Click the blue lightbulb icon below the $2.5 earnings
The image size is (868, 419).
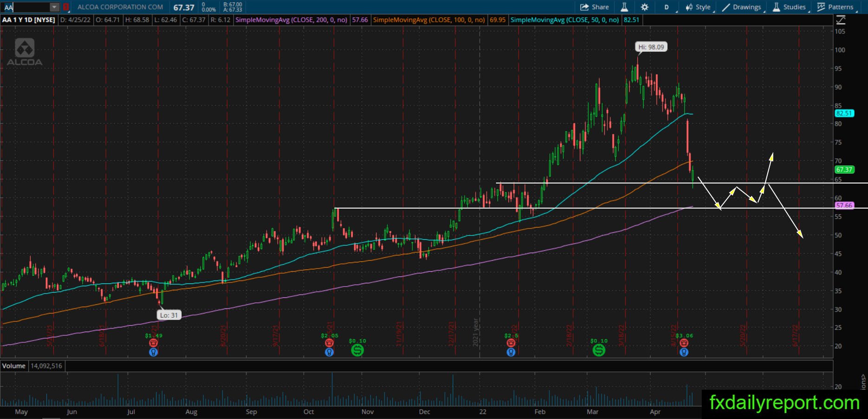[511, 352]
